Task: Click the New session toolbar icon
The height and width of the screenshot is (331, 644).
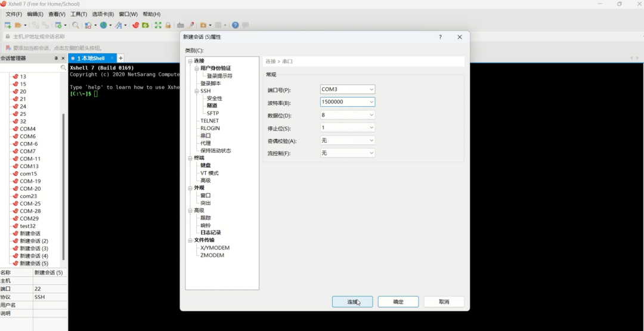Action: 7,25
